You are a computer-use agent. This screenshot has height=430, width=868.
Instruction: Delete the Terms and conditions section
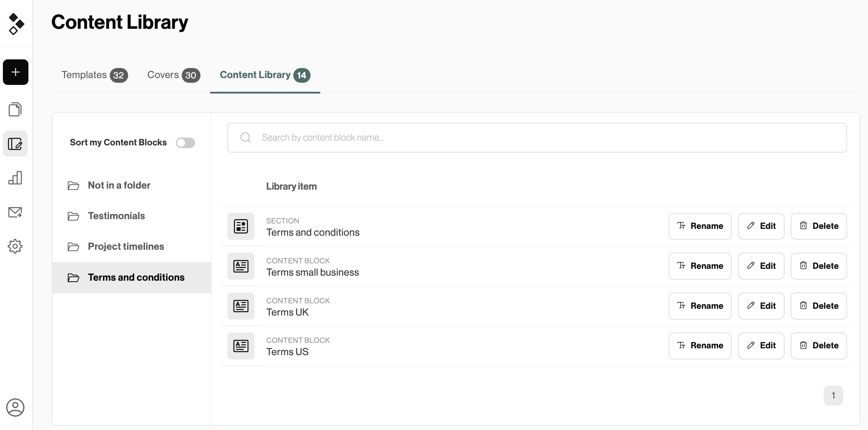pyautogui.click(x=819, y=226)
